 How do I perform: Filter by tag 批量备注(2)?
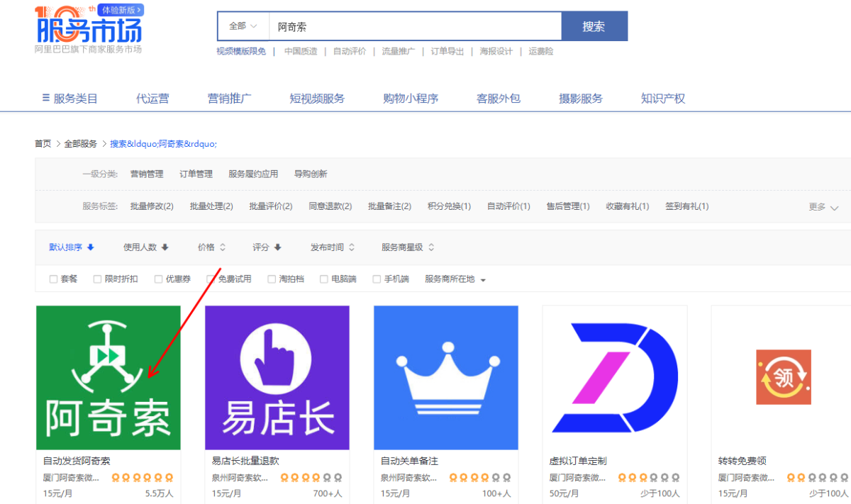click(x=389, y=206)
